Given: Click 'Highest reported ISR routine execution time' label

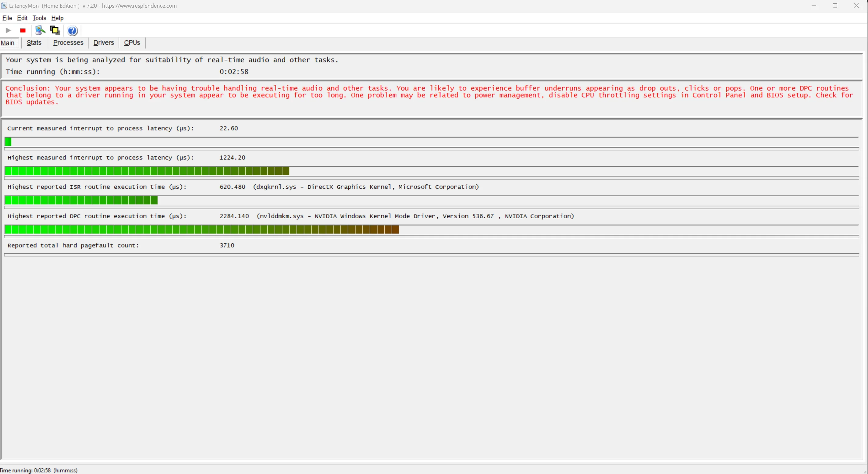Looking at the screenshot, I should pyautogui.click(x=97, y=187).
